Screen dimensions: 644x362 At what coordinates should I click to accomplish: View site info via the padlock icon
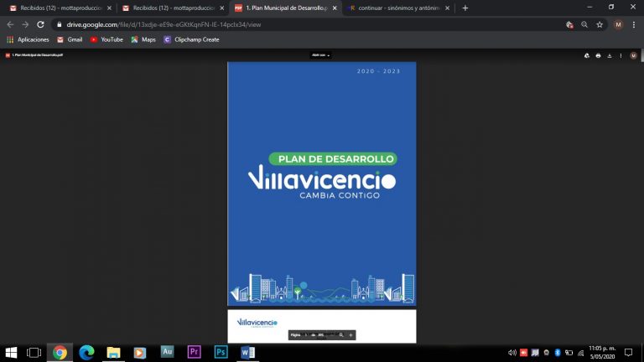point(60,24)
